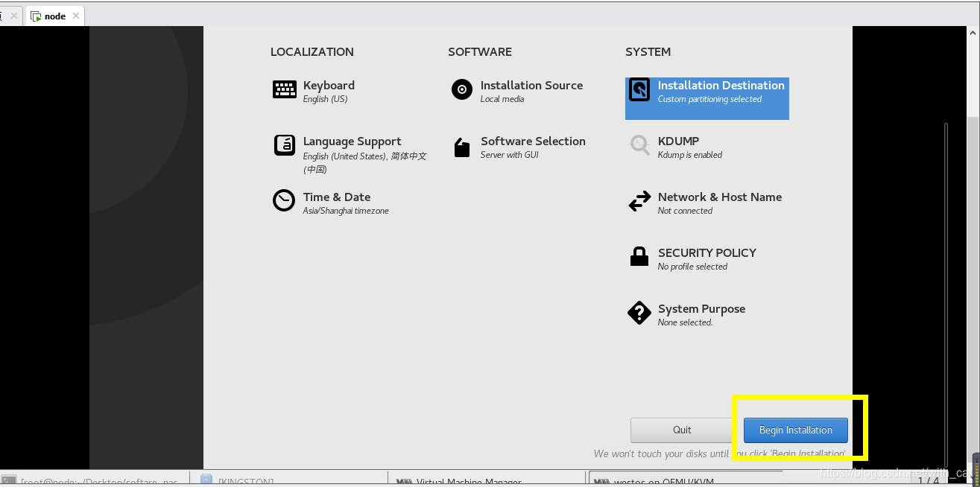Viewport: 980px width, 487px height.
Task: Close the node tab
Action: pos(75,16)
